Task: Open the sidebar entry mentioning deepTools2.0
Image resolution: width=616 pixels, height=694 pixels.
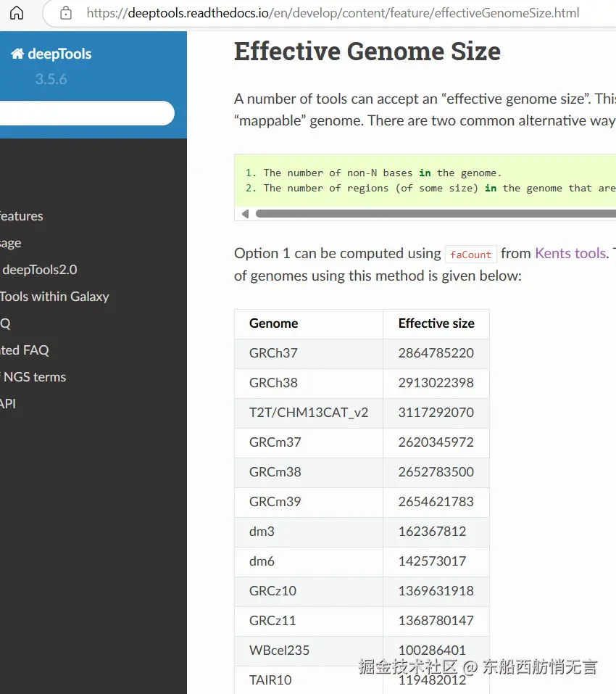Action: click(39, 270)
